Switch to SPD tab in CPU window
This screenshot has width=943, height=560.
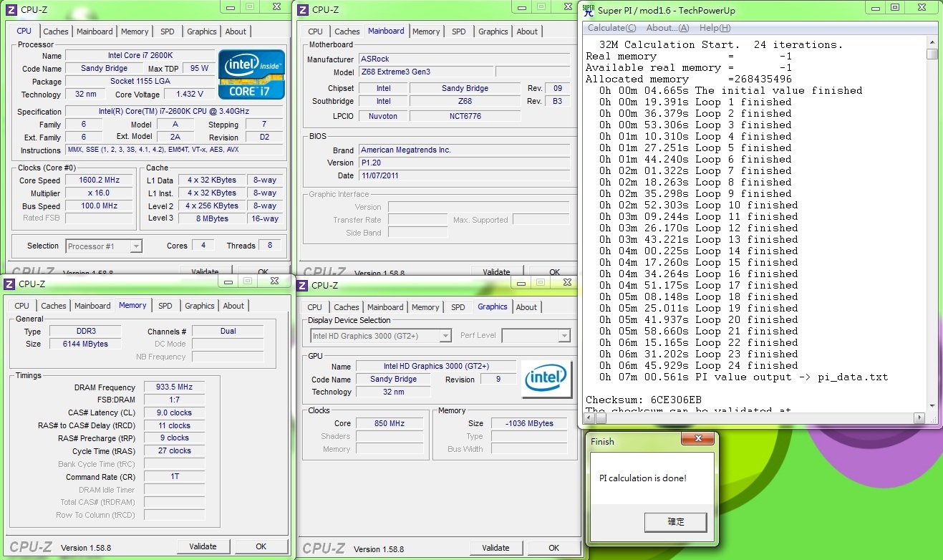[x=168, y=32]
